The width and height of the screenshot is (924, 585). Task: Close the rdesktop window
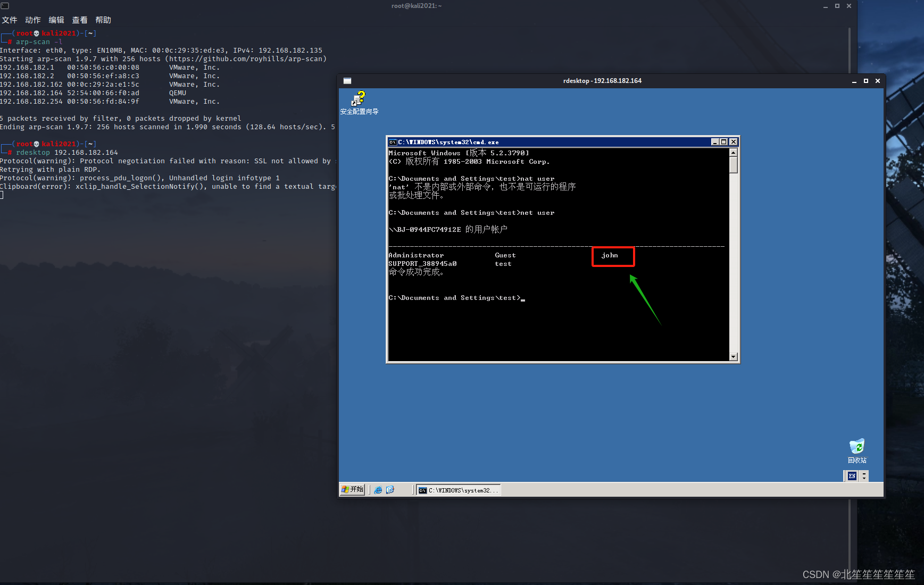pos(878,81)
